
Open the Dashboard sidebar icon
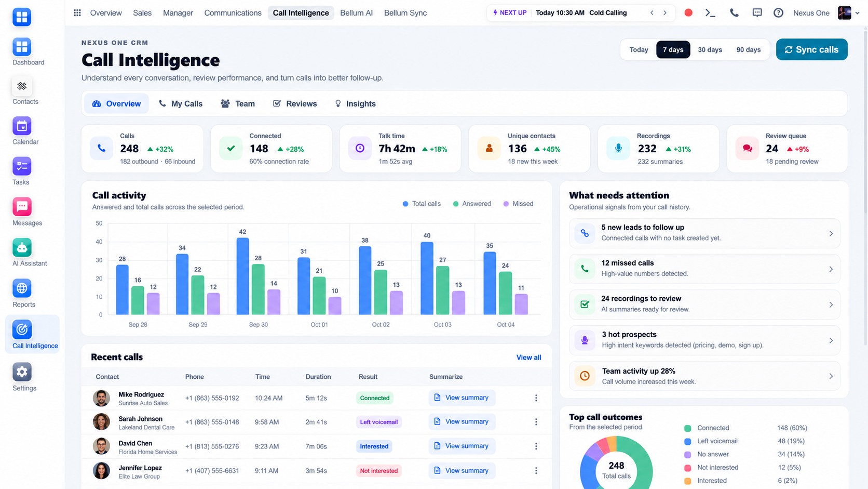tap(22, 47)
